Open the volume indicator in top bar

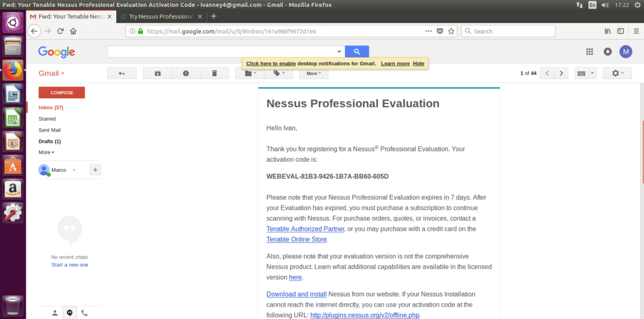click(605, 5)
